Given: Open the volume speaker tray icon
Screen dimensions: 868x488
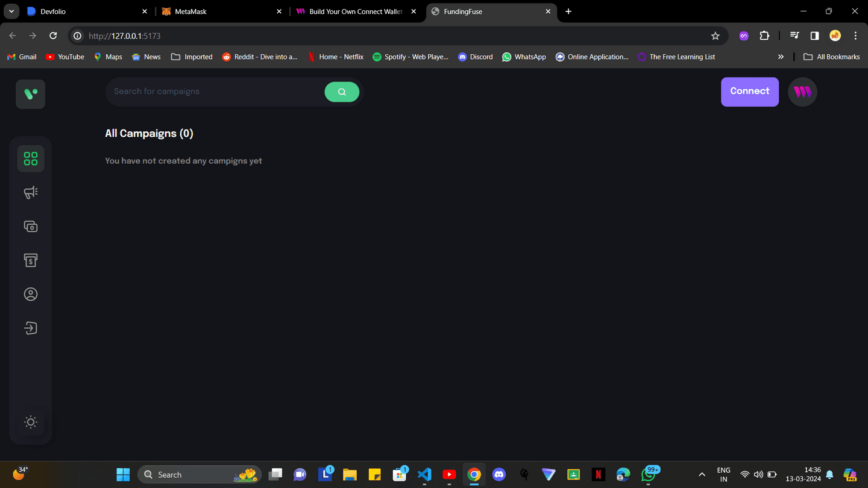Looking at the screenshot, I should click(758, 475).
